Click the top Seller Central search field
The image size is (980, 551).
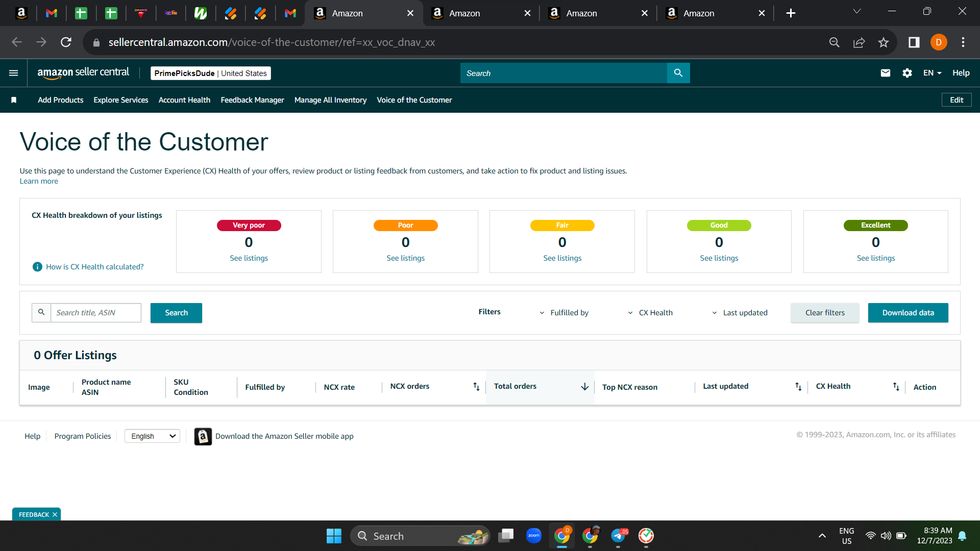click(563, 73)
